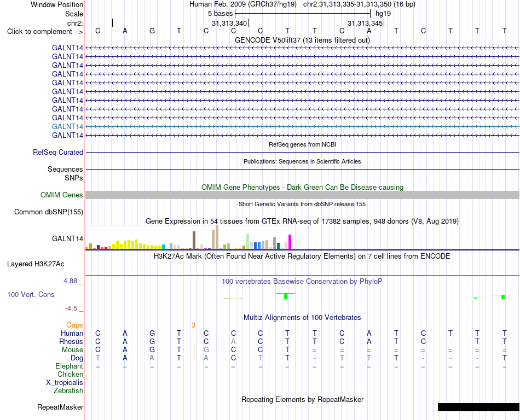The width and height of the screenshot is (520, 420).
Task: Click the orange Gaps label
Action: point(74,325)
